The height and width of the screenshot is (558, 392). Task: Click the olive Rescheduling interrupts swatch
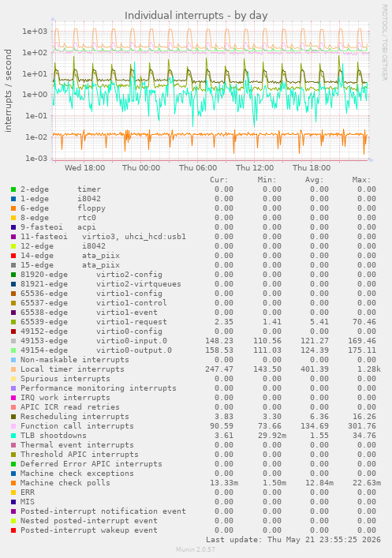(x=13, y=417)
